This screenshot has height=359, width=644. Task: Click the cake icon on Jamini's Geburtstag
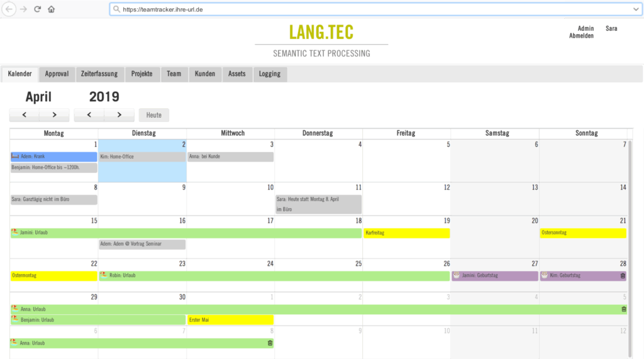456,275
